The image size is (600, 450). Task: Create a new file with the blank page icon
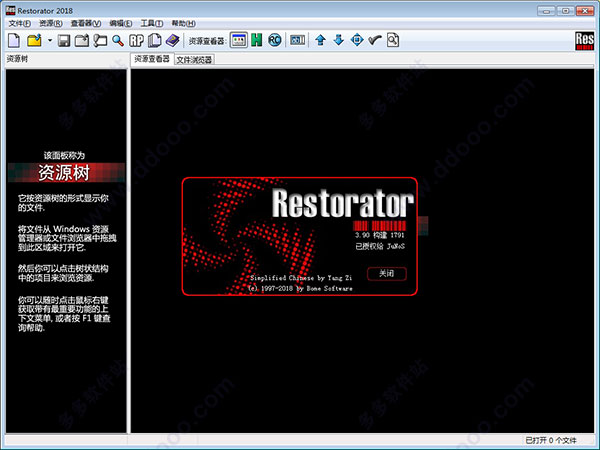coord(14,40)
